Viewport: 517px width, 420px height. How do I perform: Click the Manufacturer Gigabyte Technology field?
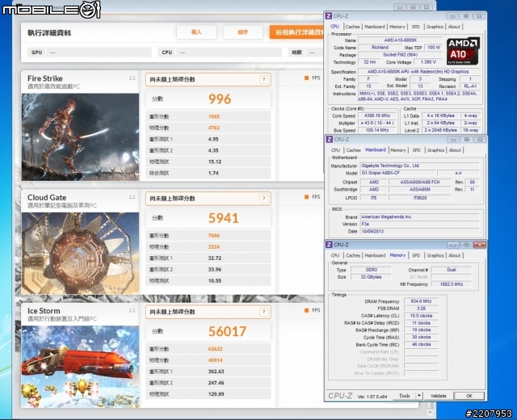pos(419,166)
